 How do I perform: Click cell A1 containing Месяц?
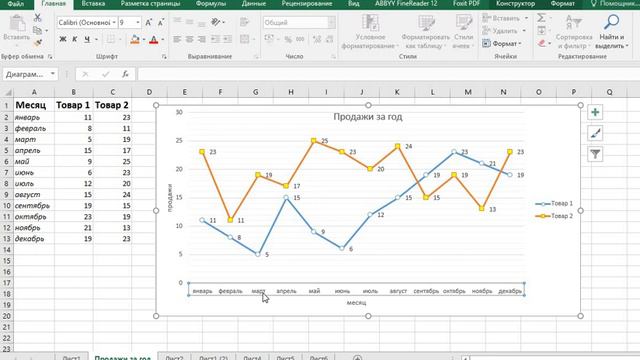point(34,105)
